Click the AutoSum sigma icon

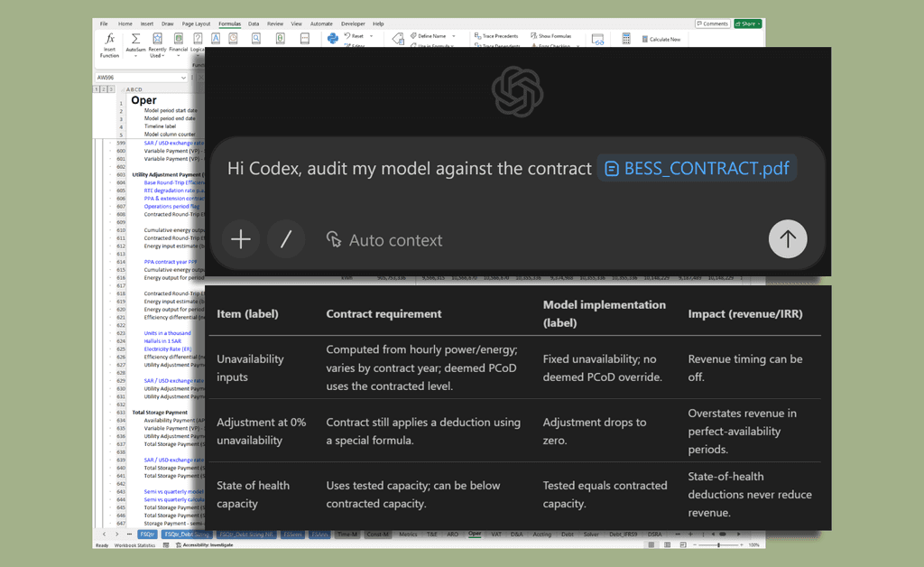(x=135, y=39)
